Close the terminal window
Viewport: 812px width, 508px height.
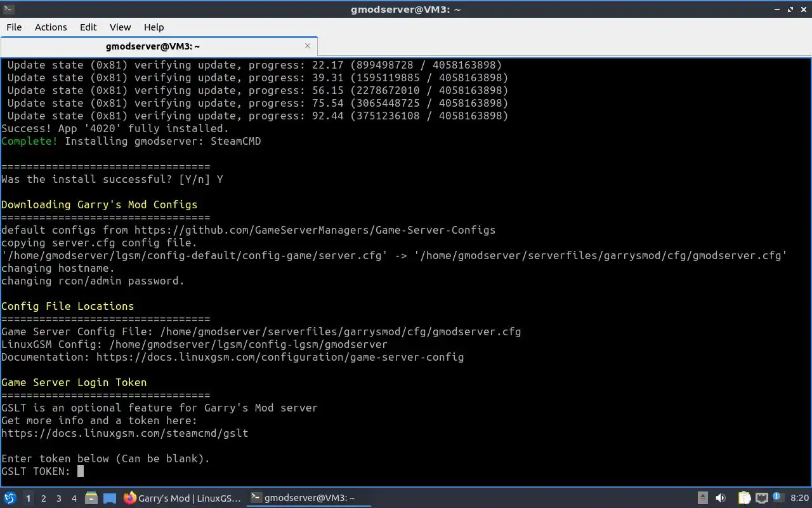[x=804, y=10]
